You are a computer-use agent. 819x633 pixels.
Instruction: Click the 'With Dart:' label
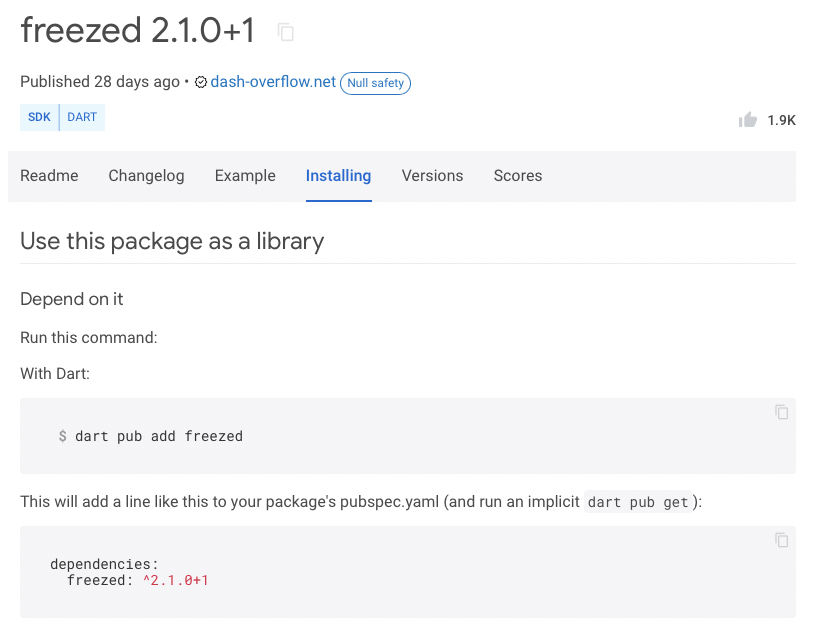pos(55,373)
